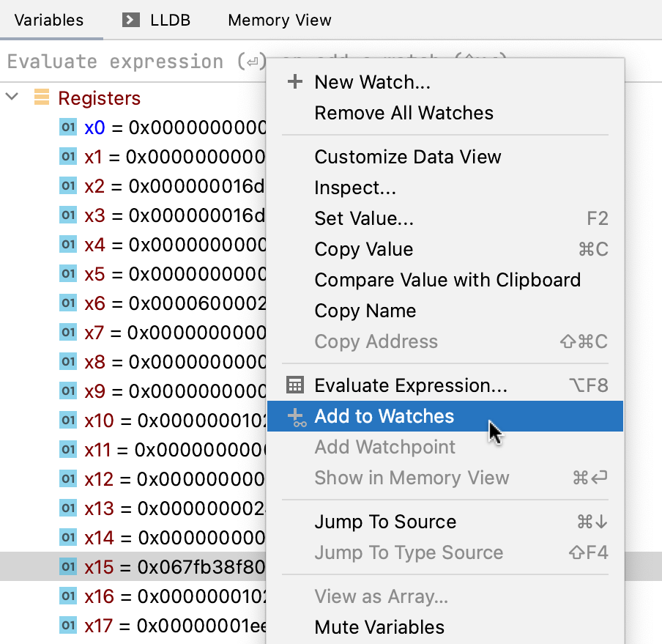The width and height of the screenshot is (662, 644).
Task: Switch to the Memory View tab
Action: pos(279,20)
